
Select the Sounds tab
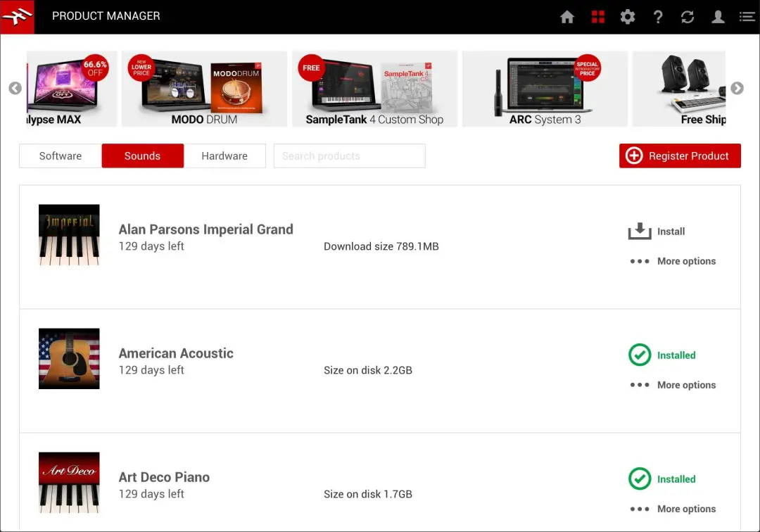142,156
